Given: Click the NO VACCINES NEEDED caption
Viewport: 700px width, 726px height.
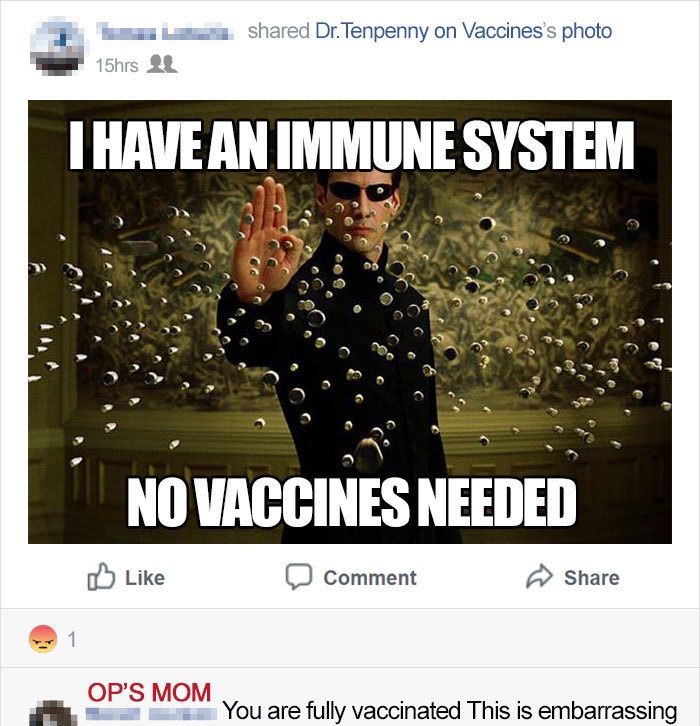Looking at the screenshot, I should point(352,503).
